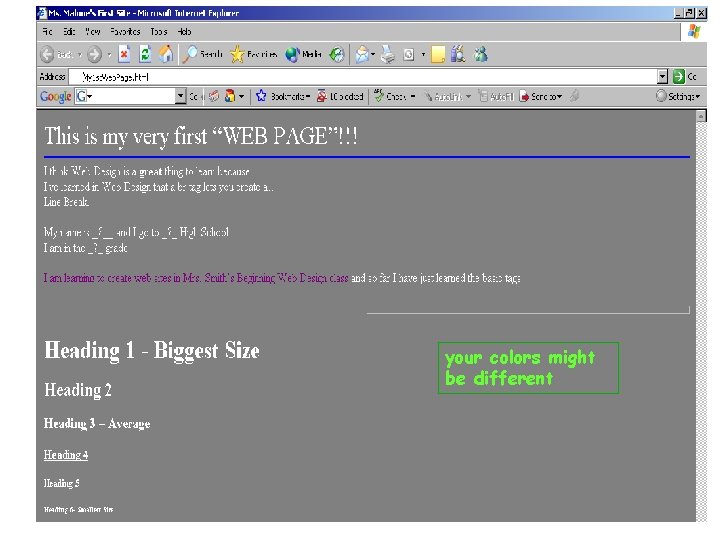The image size is (720, 540).
Task: Open the History icon
Action: click(337, 55)
